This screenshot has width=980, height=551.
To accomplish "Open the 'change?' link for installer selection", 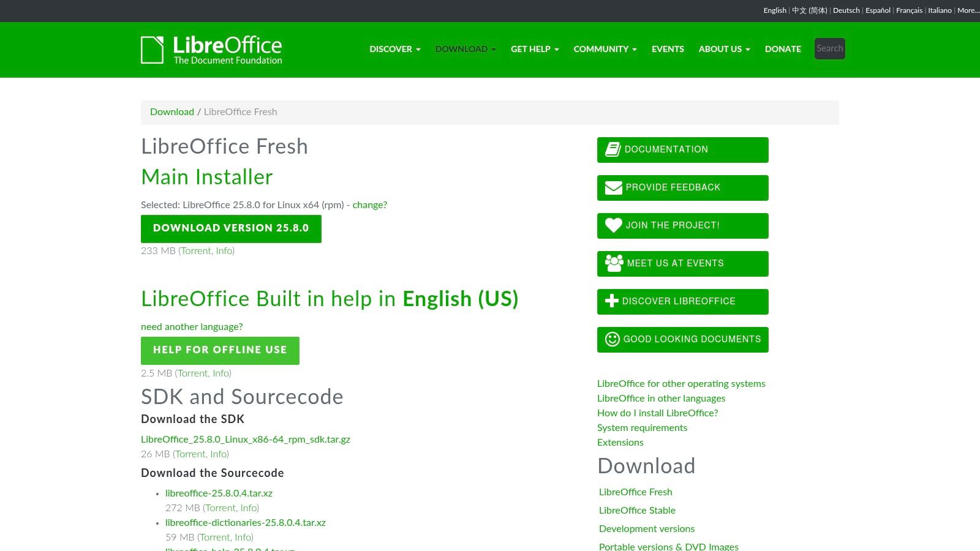I will click(369, 204).
